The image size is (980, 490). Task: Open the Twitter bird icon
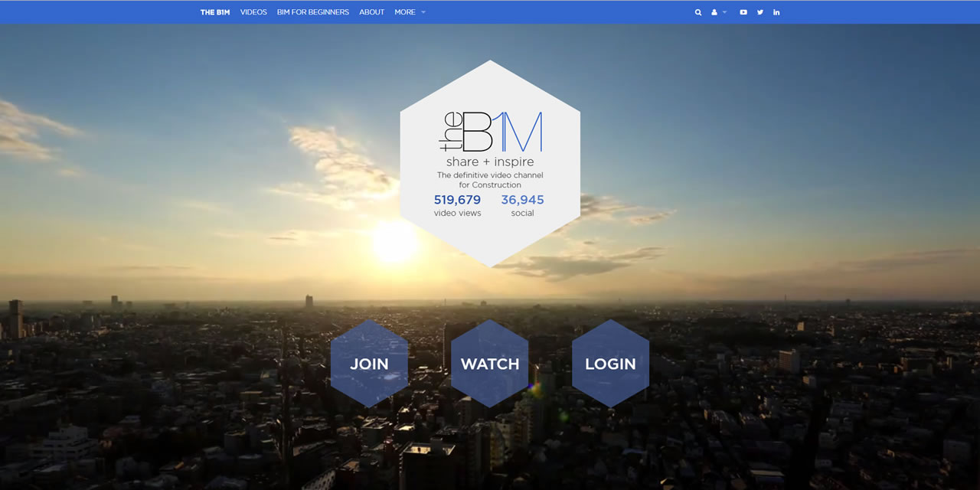pos(760,12)
